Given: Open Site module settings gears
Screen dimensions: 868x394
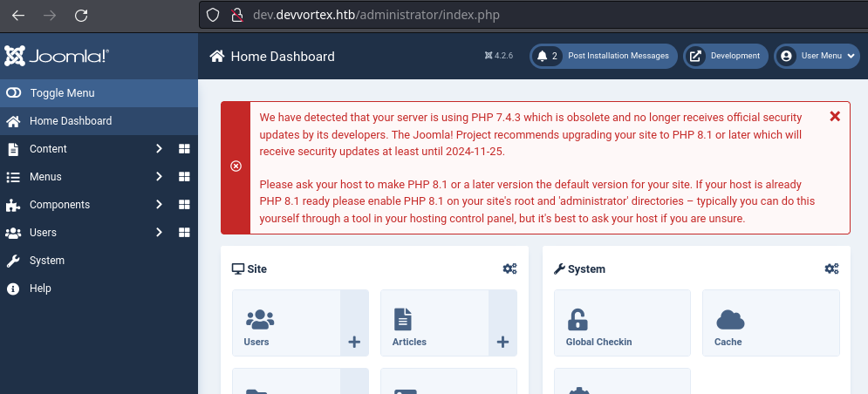Looking at the screenshot, I should click(x=509, y=269).
